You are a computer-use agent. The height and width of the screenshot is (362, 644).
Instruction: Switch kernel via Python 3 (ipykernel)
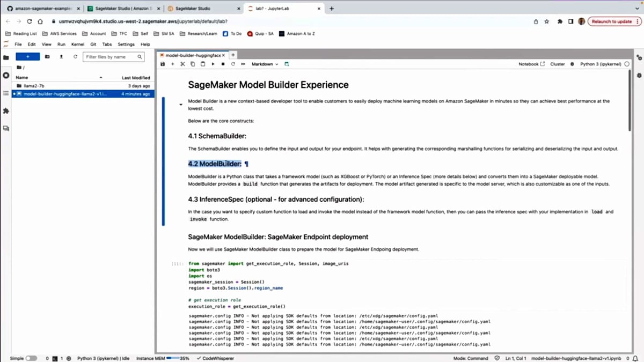[x=601, y=64]
